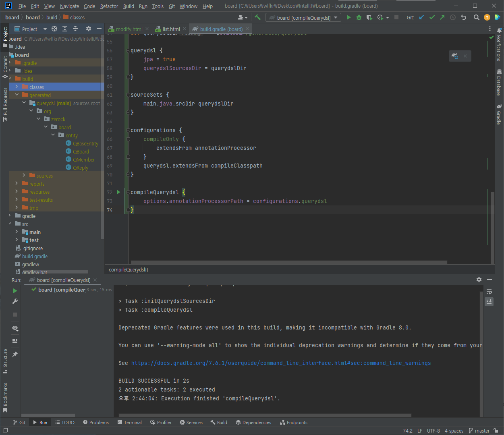Run with Coverage from the main toolbar

[369, 17]
